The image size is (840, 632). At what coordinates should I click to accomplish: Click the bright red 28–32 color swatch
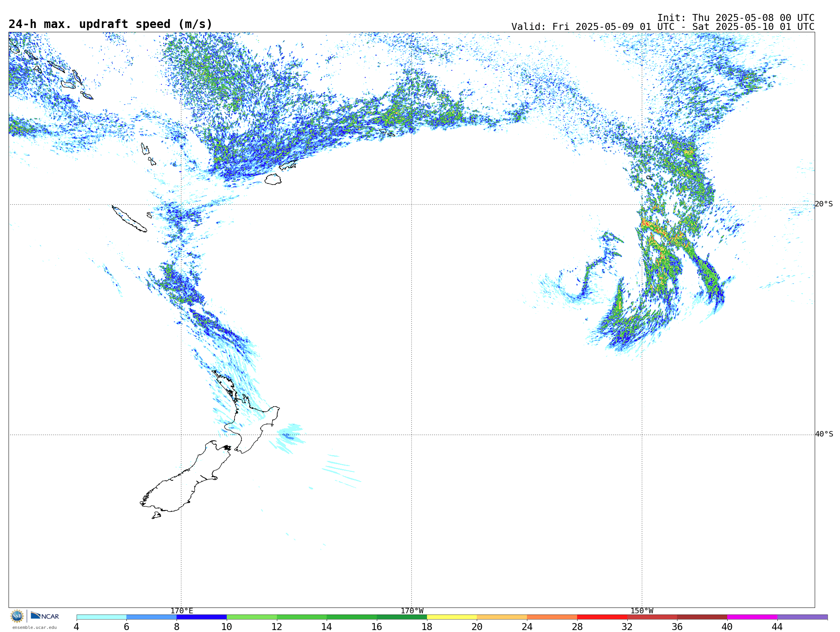[602, 617]
